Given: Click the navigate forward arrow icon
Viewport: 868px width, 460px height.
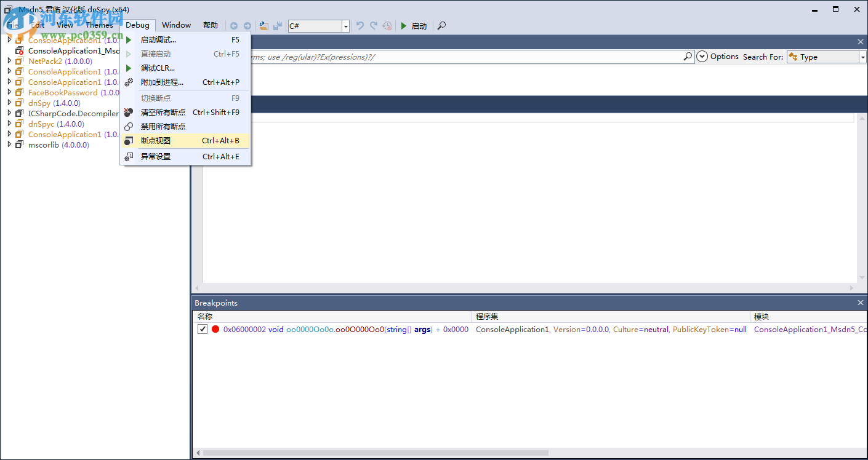Looking at the screenshot, I should pyautogui.click(x=247, y=26).
